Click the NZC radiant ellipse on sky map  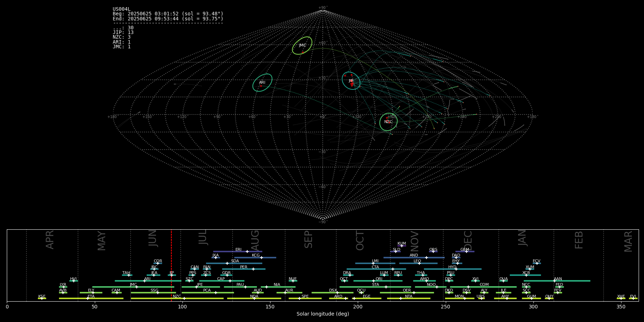pos(389,122)
